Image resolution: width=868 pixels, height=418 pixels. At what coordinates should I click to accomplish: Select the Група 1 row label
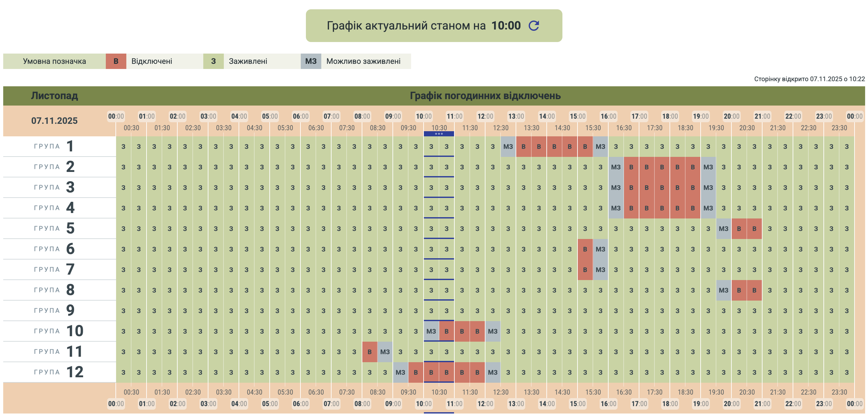[54, 146]
